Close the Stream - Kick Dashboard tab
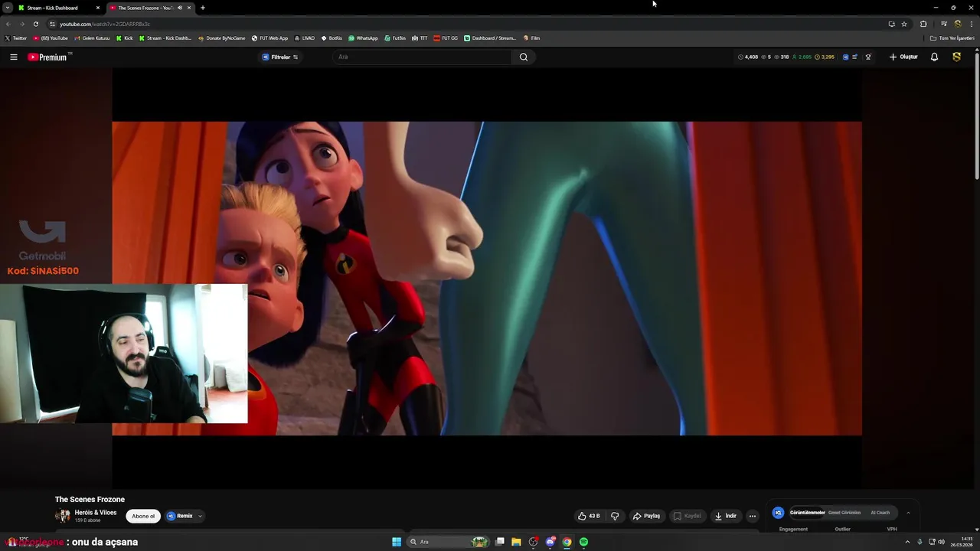The image size is (980, 551). click(98, 8)
